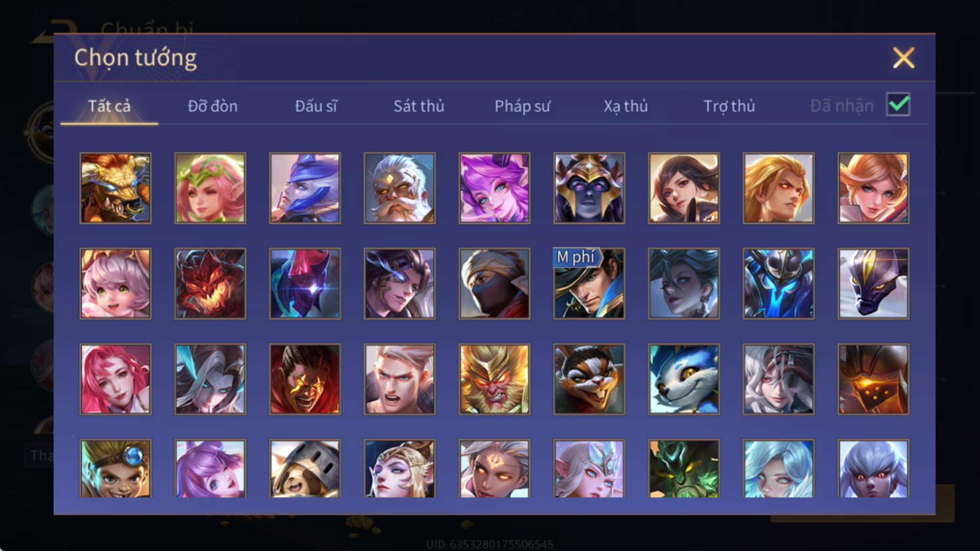
Task: Toggle the 'Đã nhận' checkbox
Action: [x=898, y=105]
